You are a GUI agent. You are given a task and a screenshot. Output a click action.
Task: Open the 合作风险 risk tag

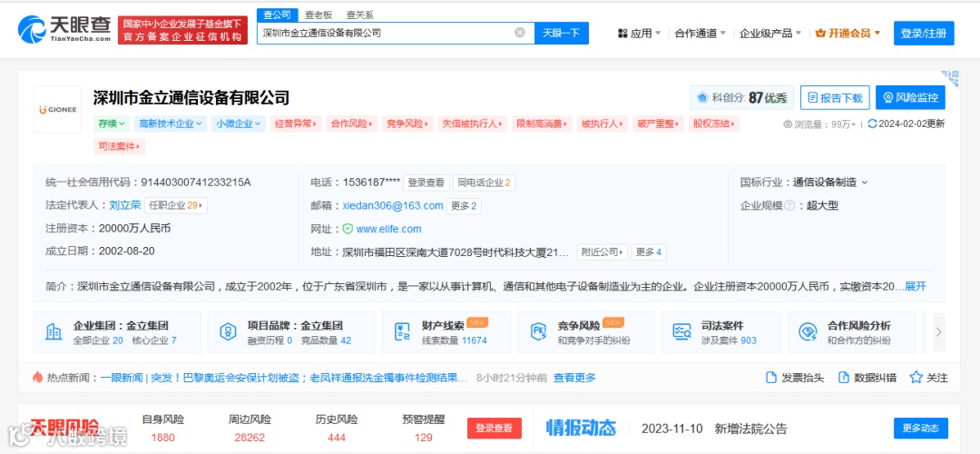[x=353, y=123]
